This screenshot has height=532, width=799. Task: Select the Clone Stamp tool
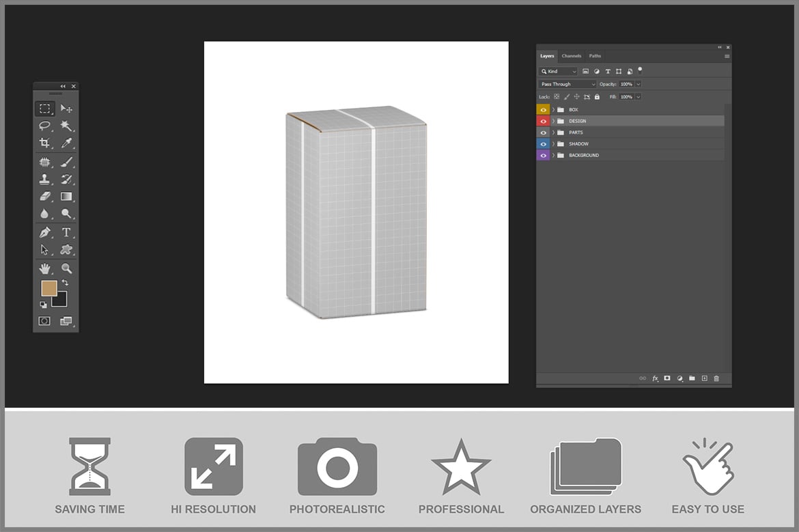tap(45, 180)
